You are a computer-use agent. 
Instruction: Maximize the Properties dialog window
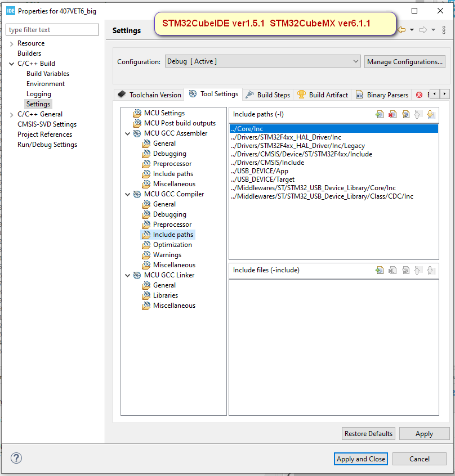point(414,11)
